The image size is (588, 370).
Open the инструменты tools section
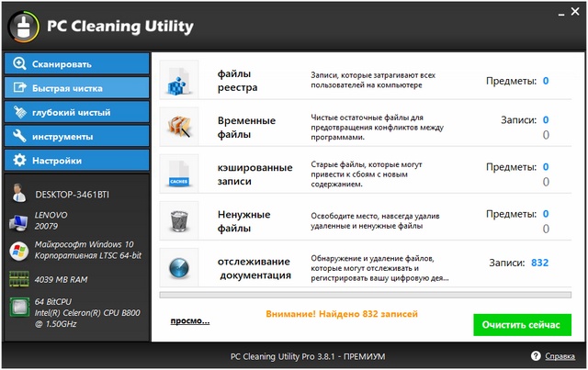(x=76, y=136)
